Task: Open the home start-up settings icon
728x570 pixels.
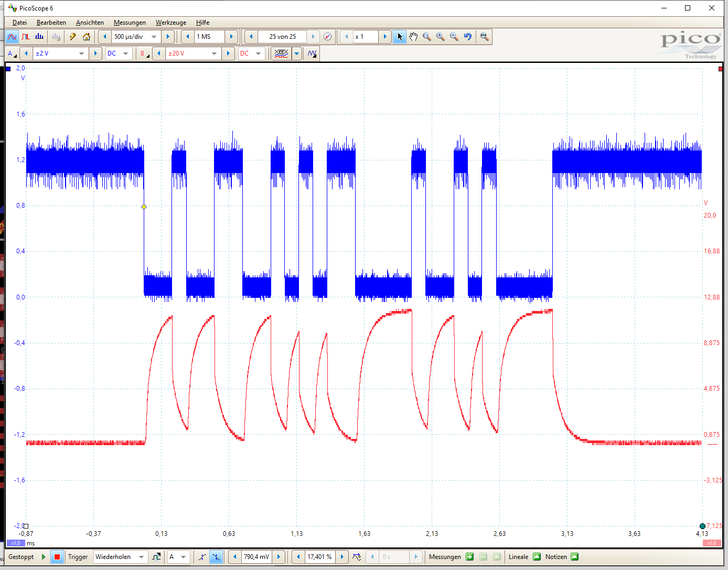Action: coord(87,37)
